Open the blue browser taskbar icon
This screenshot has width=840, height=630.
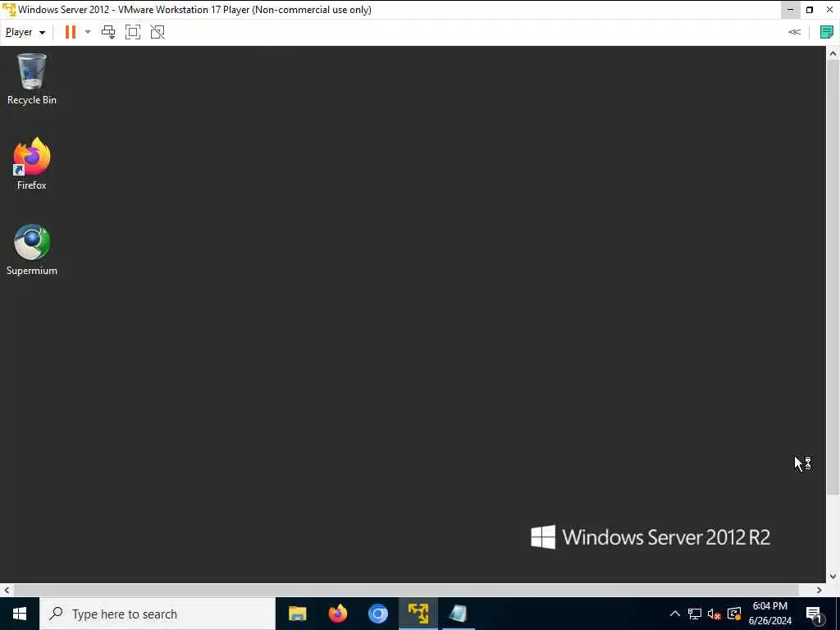377,614
